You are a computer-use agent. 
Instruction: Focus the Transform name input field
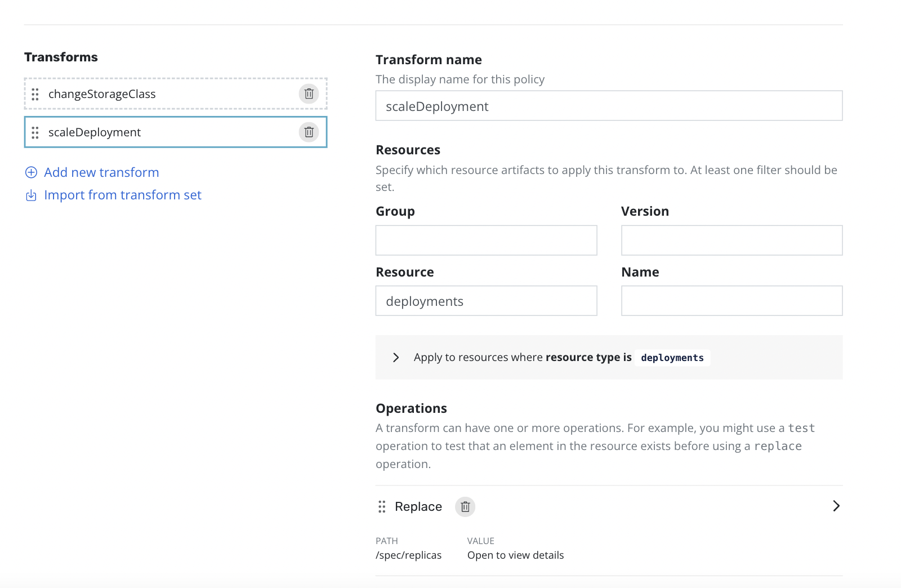[608, 106]
